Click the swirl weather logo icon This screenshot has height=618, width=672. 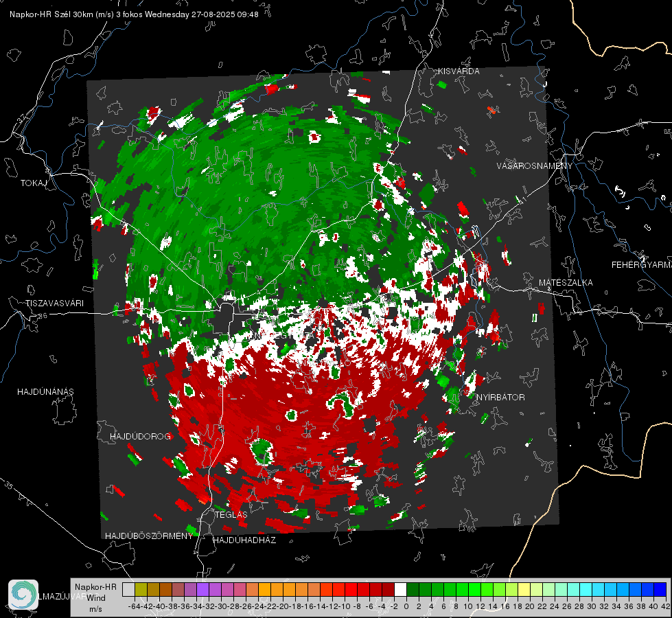pos(23,595)
